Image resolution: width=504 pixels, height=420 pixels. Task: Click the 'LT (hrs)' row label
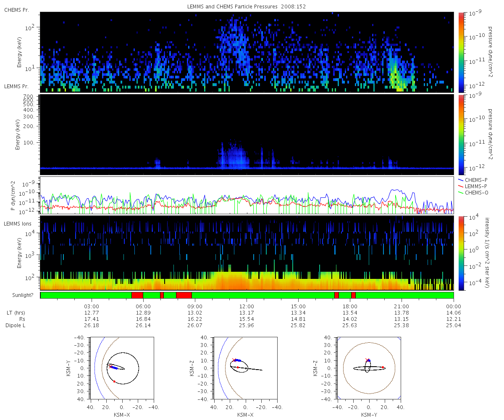point(16,312)
